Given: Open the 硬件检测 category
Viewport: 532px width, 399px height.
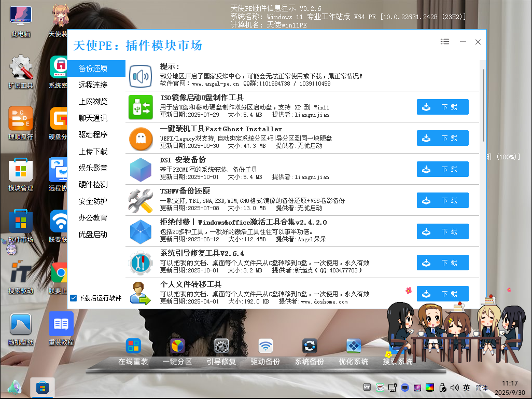Looking at the screenshot, I should pos(93,184).
